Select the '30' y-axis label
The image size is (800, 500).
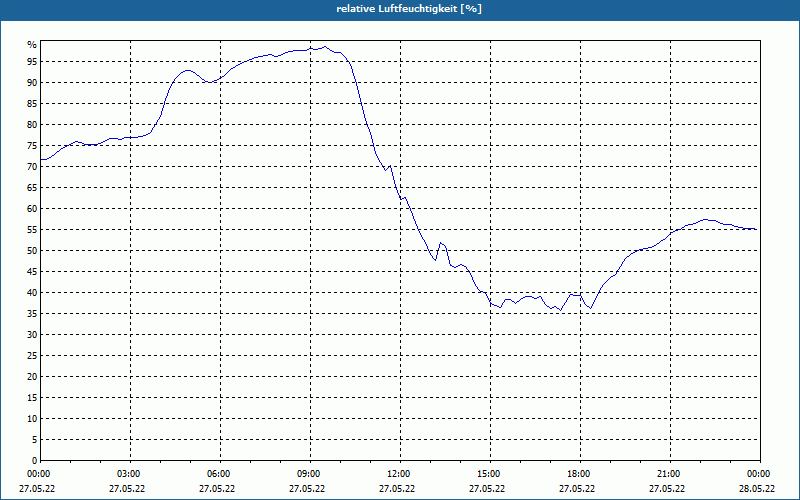click(x=32, y=335)
